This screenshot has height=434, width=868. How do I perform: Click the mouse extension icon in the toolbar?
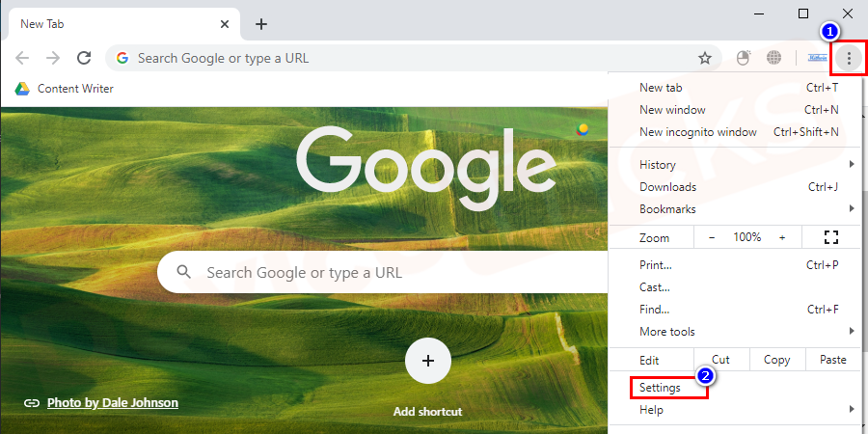pos(743,58)
